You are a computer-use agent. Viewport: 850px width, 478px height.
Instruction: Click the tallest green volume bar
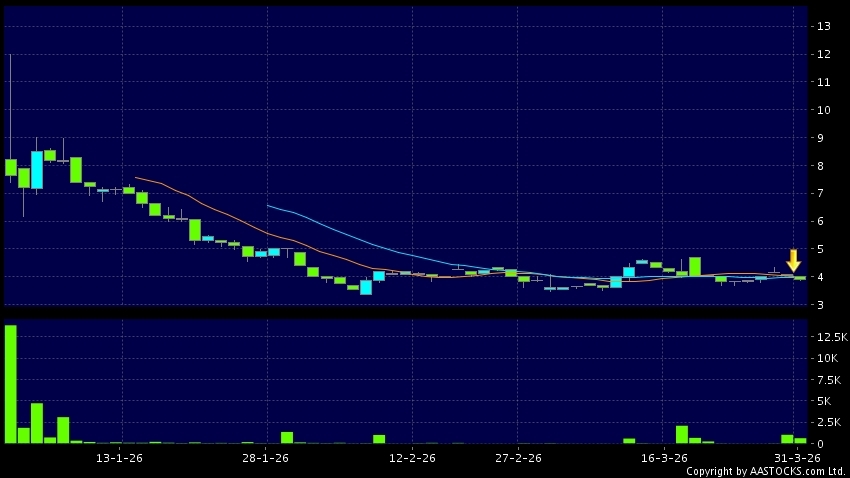(x=11, y=384)
